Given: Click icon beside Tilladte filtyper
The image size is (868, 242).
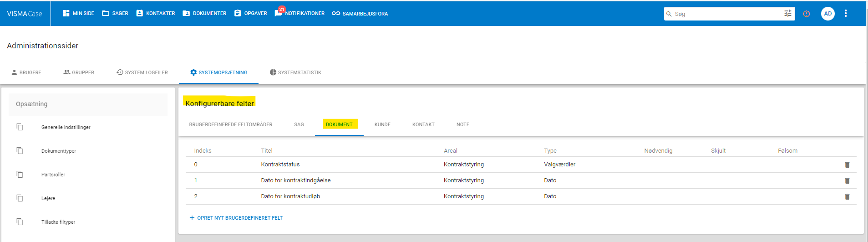Looking at the screenshot, I should tap(20, 221).
